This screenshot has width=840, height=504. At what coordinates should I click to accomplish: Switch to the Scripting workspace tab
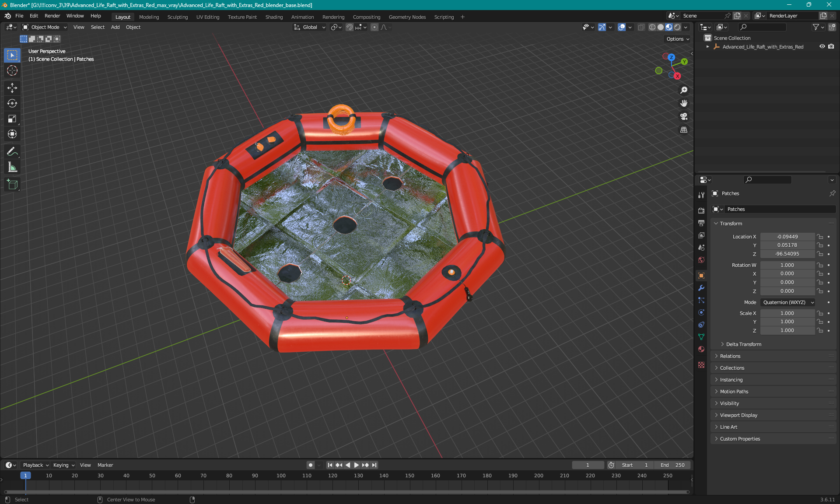(x=444, y=17)
